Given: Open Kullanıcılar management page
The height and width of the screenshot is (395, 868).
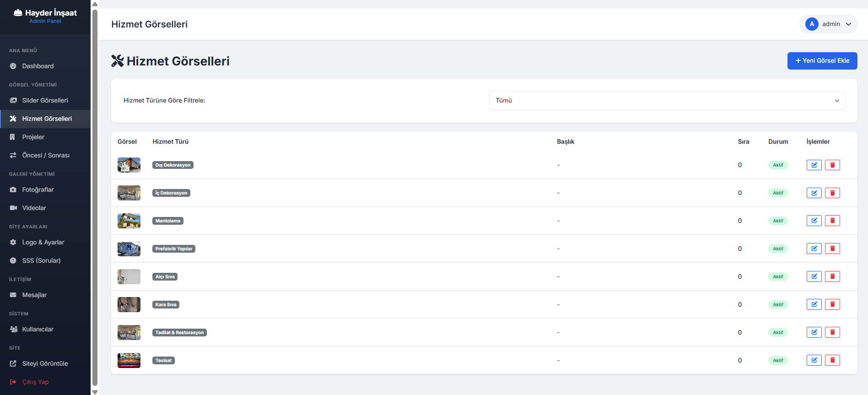Looking at the screenshot, I should pos(45,330).
